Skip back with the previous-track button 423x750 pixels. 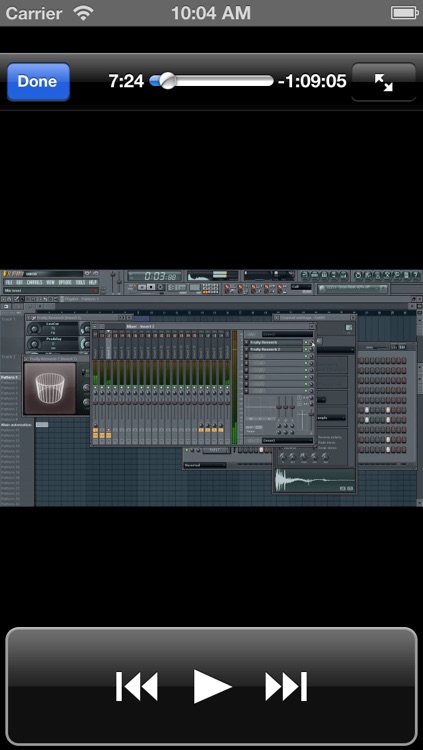[137, 686]
